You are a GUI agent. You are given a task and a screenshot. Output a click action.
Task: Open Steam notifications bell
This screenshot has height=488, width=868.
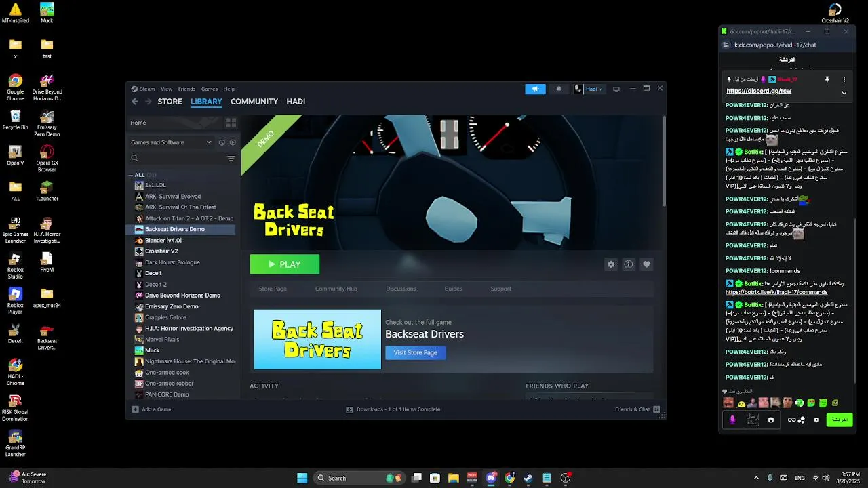[559, 89]
